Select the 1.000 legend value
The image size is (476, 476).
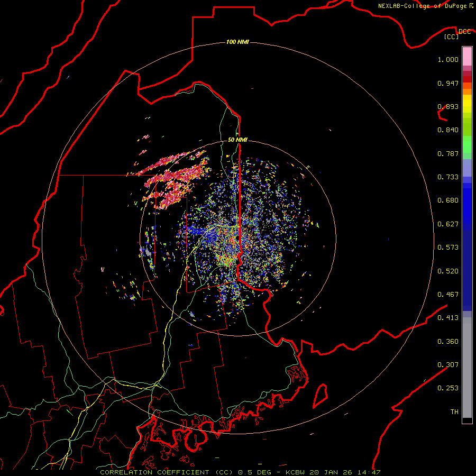448,59
